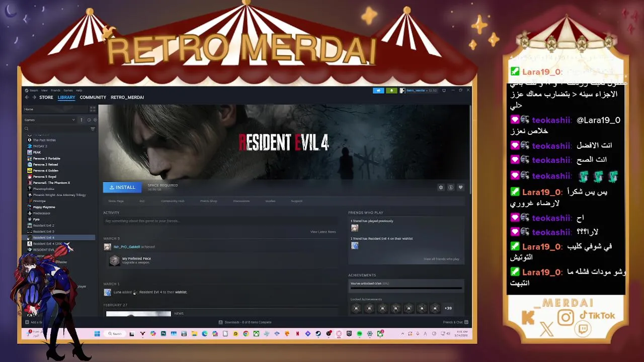Open Downloads status at bottom bar
This screenshot has height=362, width=644.
point(245,322)
